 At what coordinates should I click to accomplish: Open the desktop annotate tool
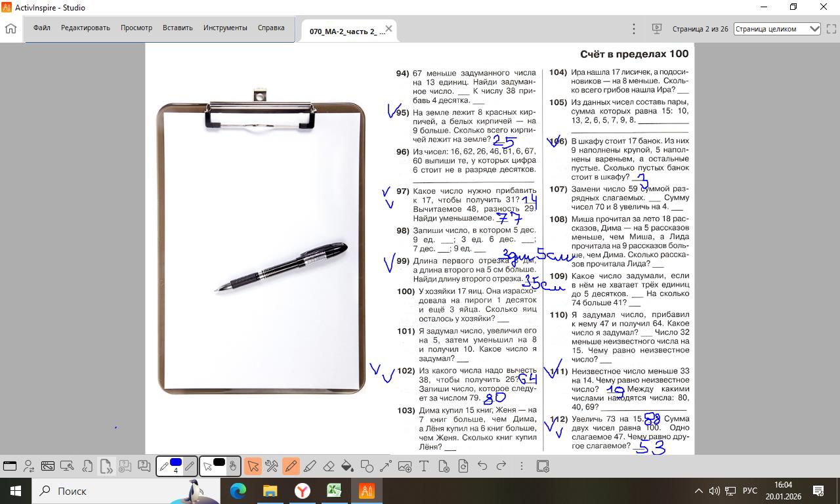[x=48, y=466]
